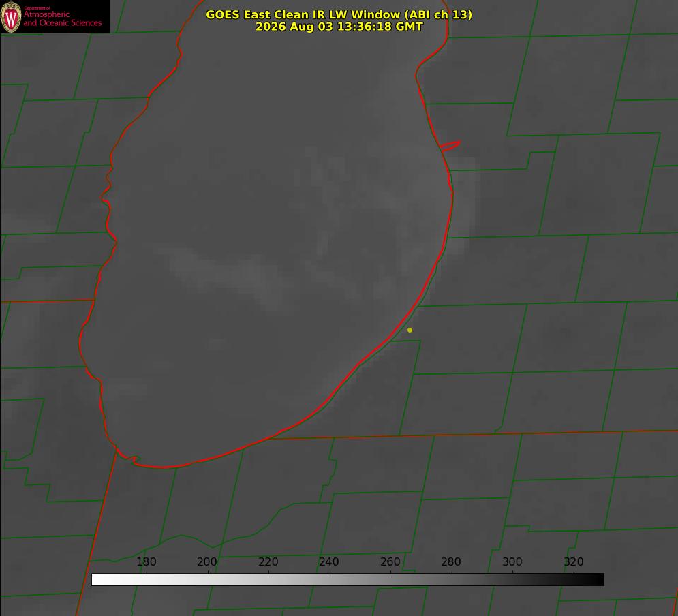Image resolution: width=678 pixels, height=616 pixels.
Task: Click the 240 colorbar tick label
Action: pyautogui.click(x=329, y=561)
